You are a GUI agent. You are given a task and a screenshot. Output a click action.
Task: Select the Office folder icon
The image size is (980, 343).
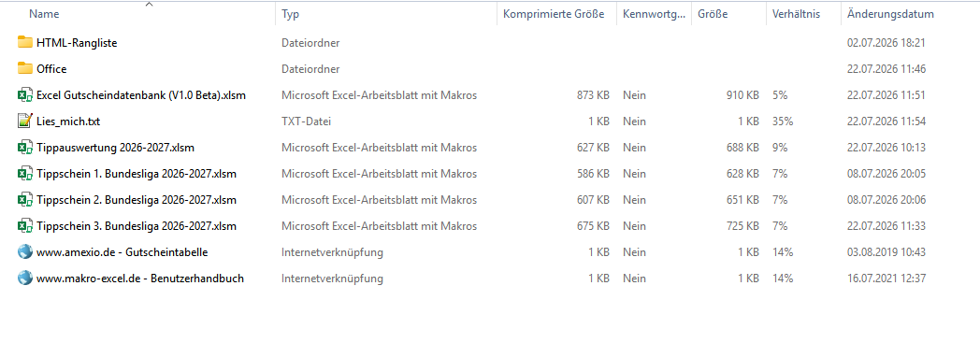(x=25, y=69)
